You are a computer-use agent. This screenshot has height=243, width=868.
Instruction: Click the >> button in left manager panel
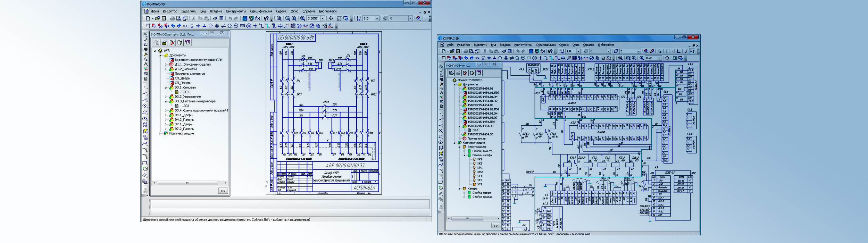pos(223,191)
